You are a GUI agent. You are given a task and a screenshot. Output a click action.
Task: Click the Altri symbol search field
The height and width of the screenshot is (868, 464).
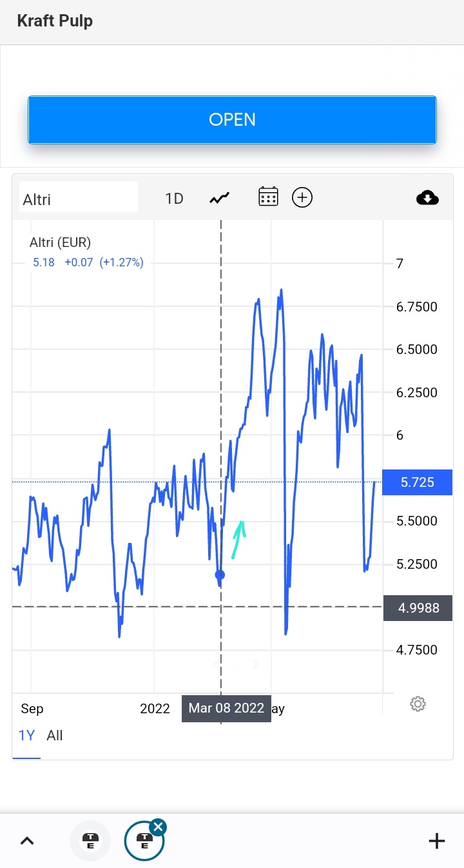point(79,198)
